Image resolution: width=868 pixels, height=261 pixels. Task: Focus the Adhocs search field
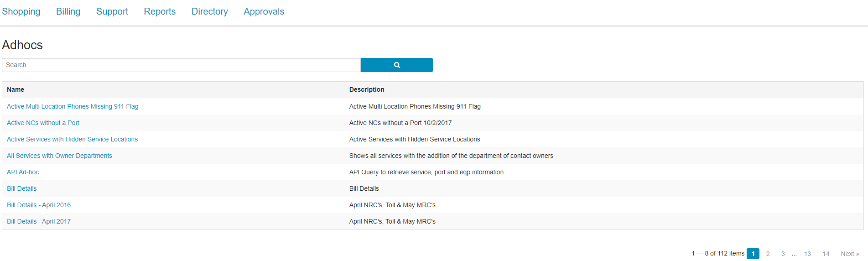[x=181, y=65]
